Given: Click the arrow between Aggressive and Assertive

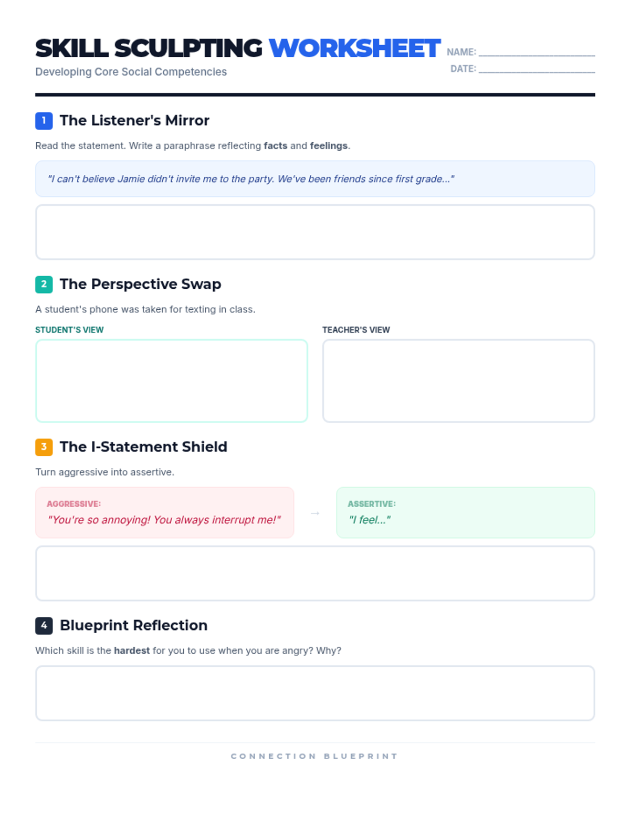Looking at the screenshot, I should click(315, 513).
